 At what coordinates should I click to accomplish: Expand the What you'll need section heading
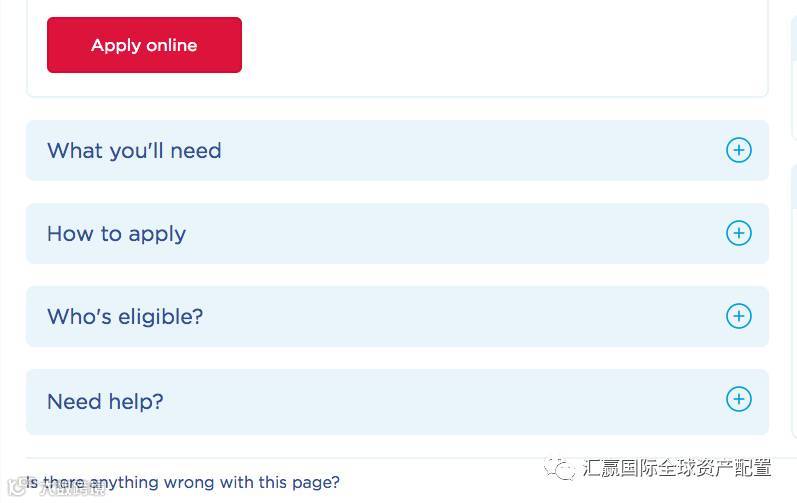click(x=134, y=150)
